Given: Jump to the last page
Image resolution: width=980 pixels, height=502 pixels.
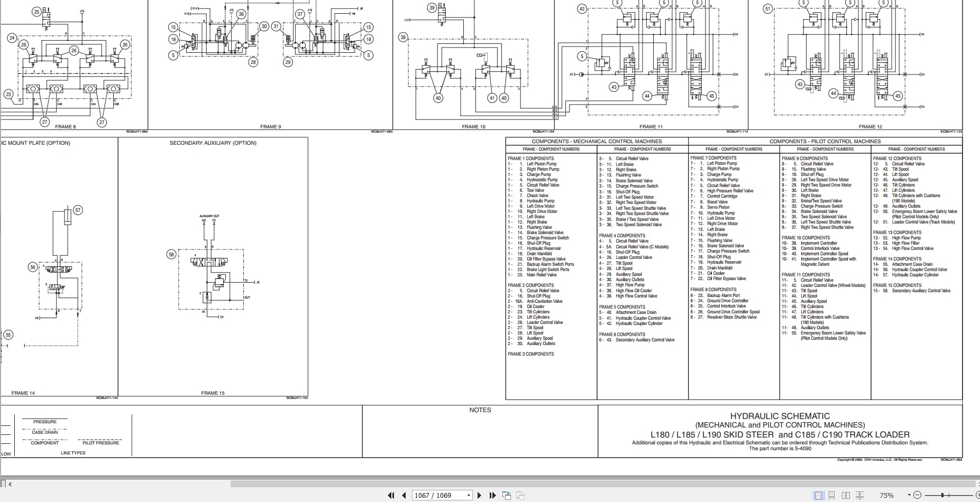Looking at the screenshot, I should point(492,495).
